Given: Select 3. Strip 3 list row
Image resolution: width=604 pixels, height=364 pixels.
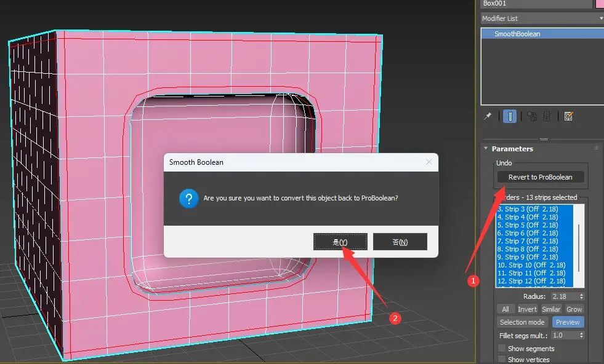Looking at the screenshot, I should (x=534, y=209).
